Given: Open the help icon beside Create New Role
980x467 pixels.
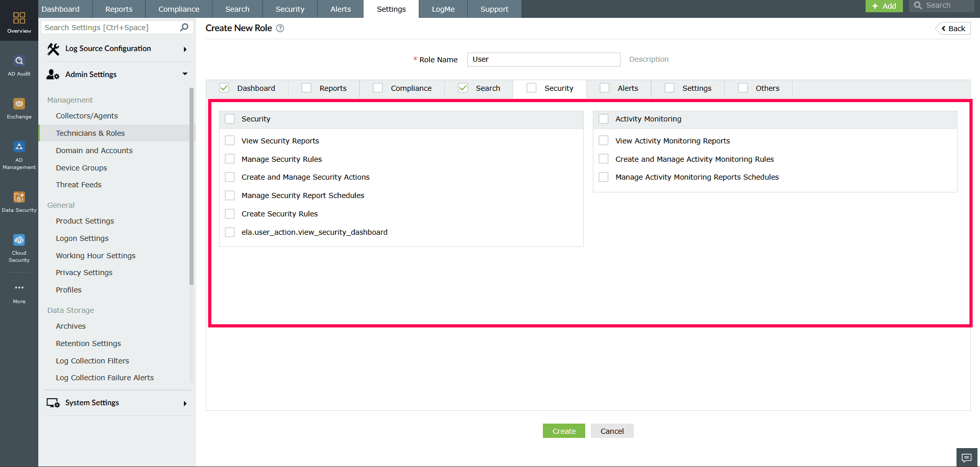Looking at the screenshot, I should pyautogui.click(x=280, y=28).
